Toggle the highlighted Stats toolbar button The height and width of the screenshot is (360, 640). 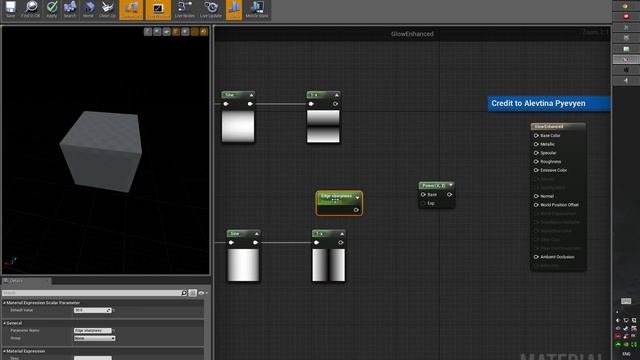(x=234, y=9)
